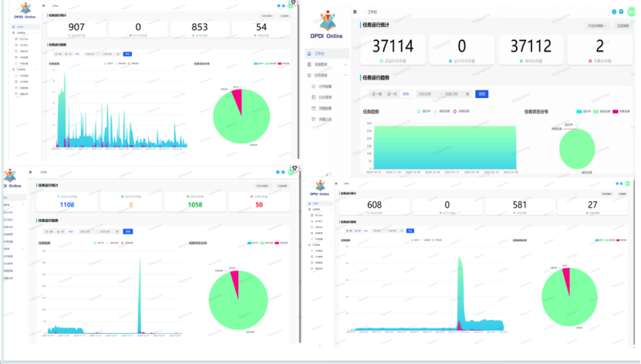Screen dimensions: 641x364
Task: Click pink failed slice of the 907 dashboard pie chart
Action: pos(238,99)
